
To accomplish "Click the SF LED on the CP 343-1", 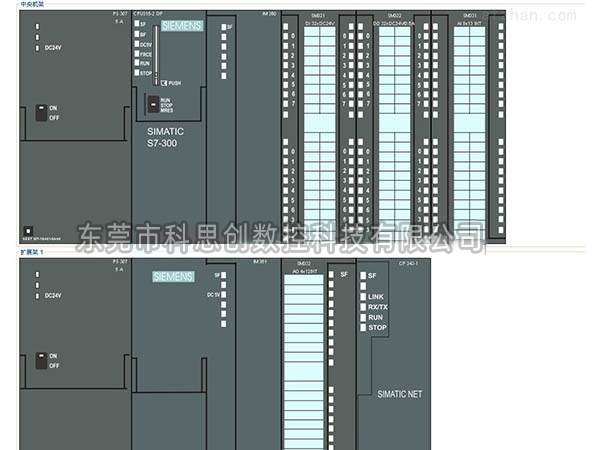I will pos(363,276).
